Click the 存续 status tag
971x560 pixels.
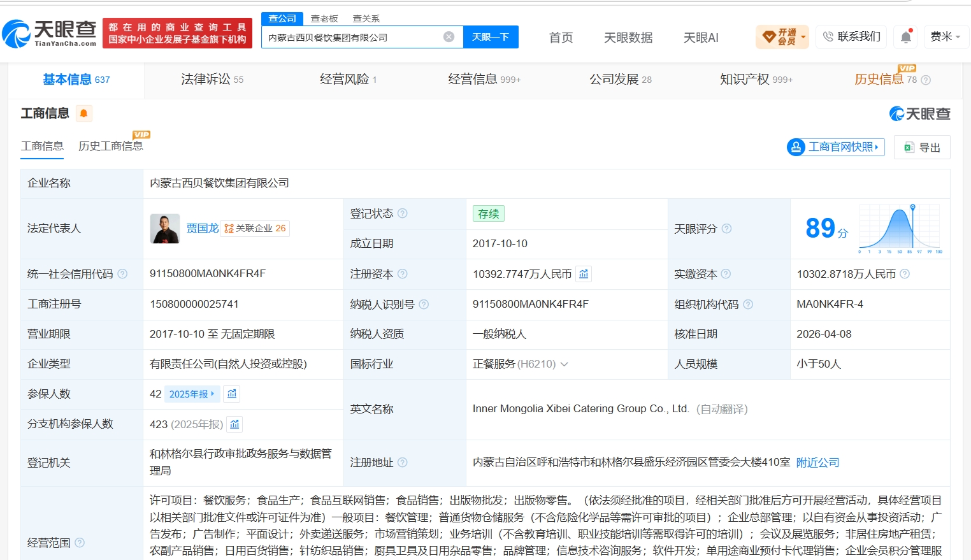coord(489,213)
